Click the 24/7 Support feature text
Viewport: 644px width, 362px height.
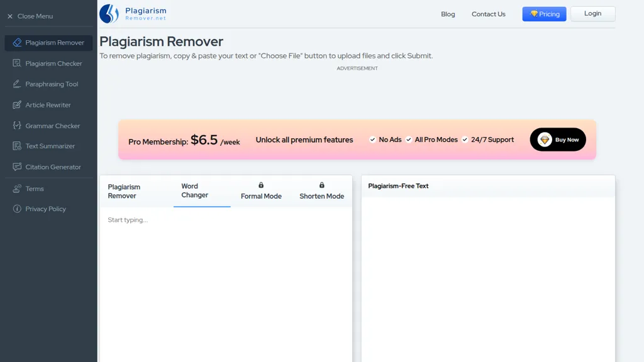point(492,140)
